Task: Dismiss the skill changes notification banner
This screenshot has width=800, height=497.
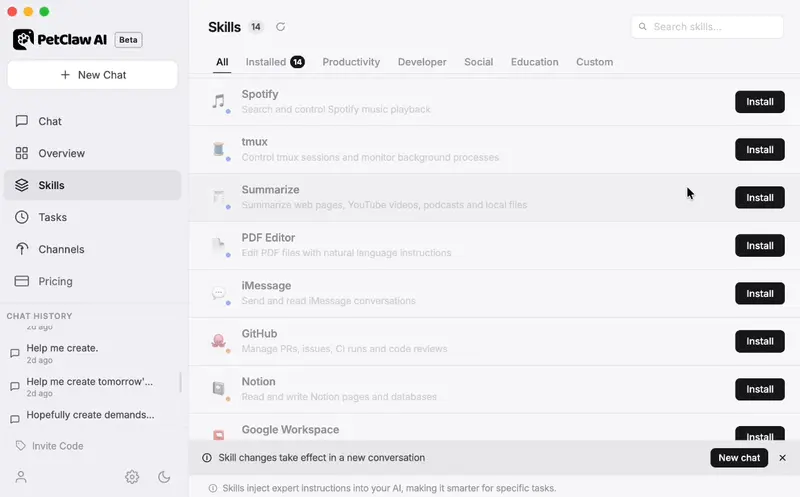Action: [x=783, y=458]
